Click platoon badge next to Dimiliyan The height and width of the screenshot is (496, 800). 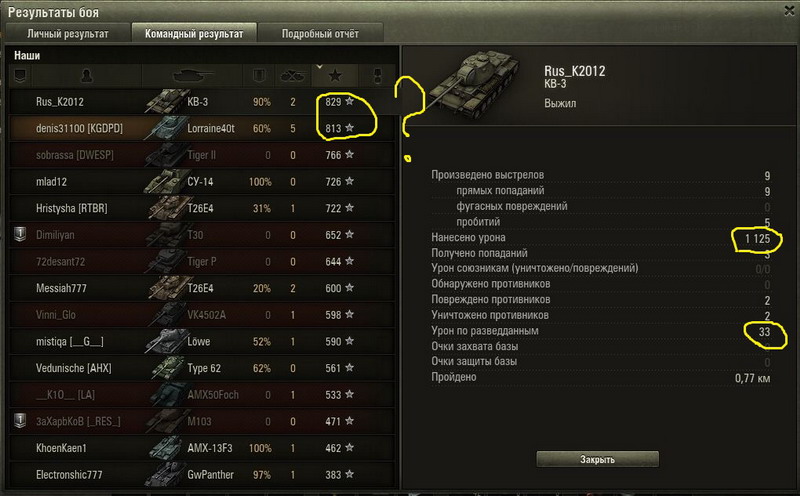coord(20,235)
